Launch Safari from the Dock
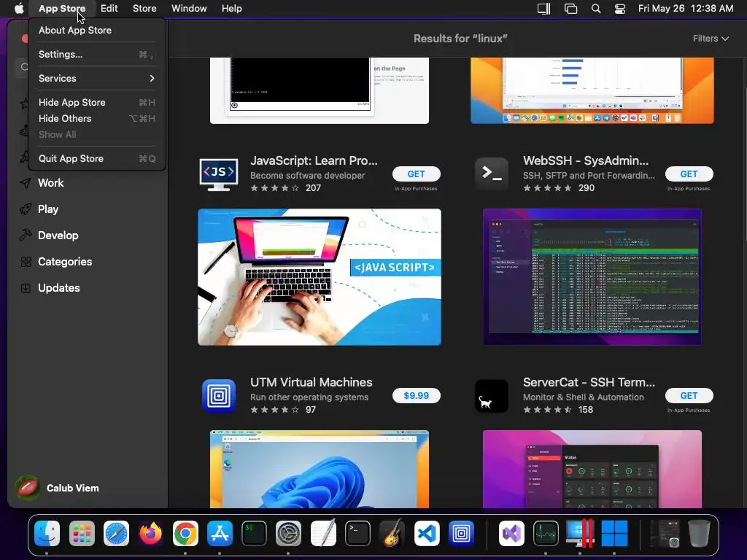The width and height of the screenshot is (747, 560). click(x=116, y=533)
